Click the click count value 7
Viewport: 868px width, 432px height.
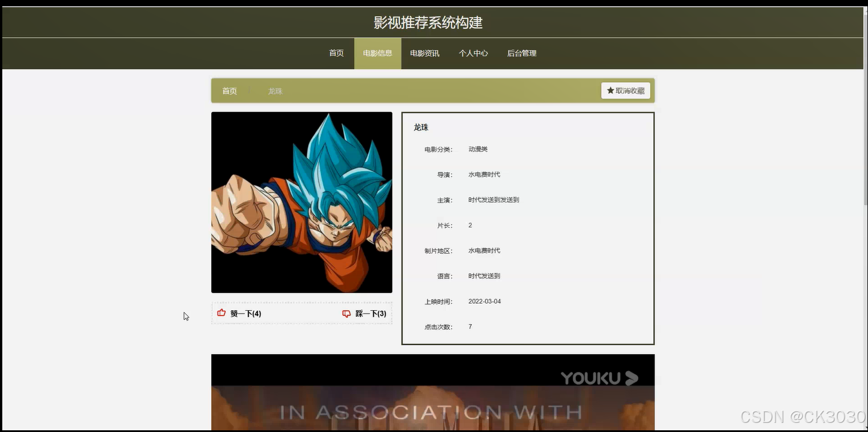coord(470,327)
